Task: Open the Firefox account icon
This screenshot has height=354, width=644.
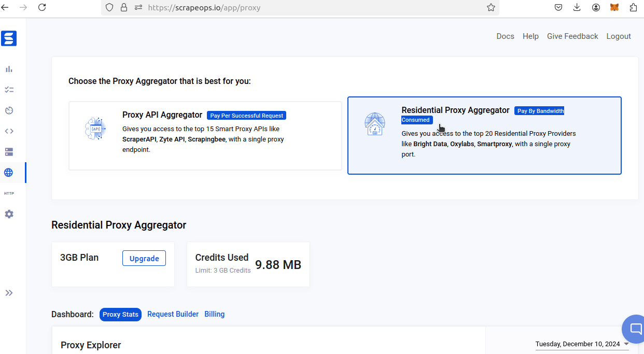Action: point(596,7)
